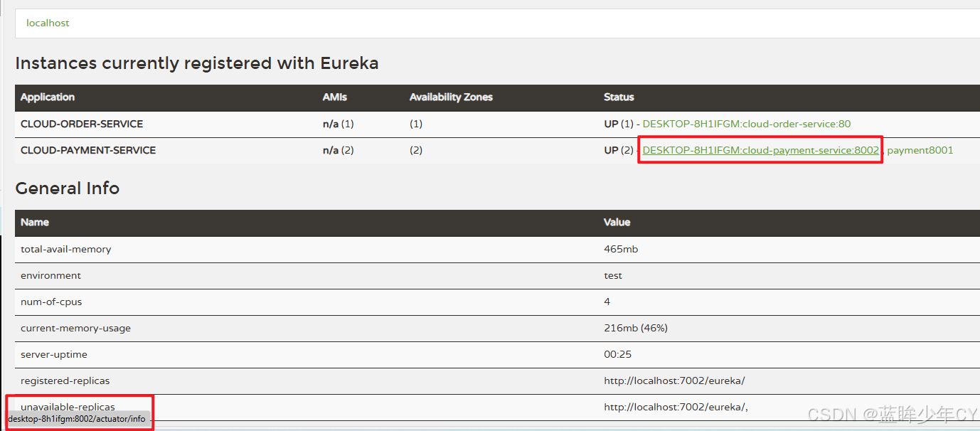Select n/a (1) AMI cell of order service
The width and height of the screenshot is (980, 431).
(x=339, y=124)
